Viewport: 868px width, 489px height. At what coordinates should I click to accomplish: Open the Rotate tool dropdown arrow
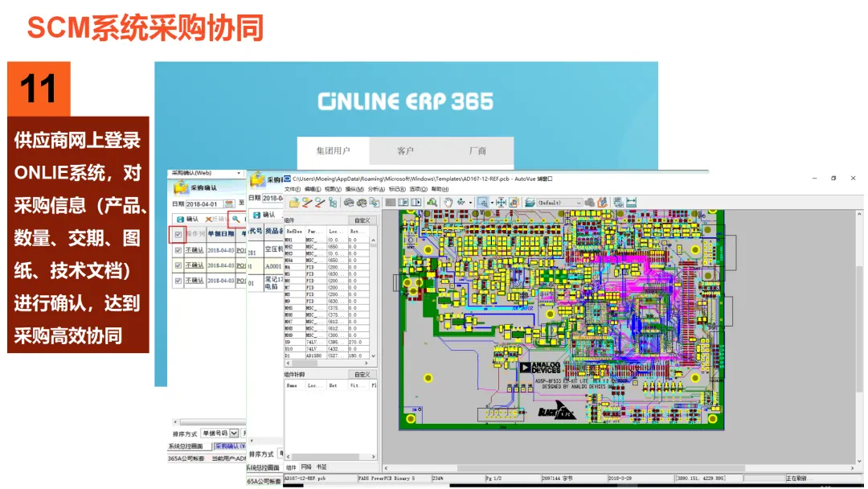click(x=470, y=203)
